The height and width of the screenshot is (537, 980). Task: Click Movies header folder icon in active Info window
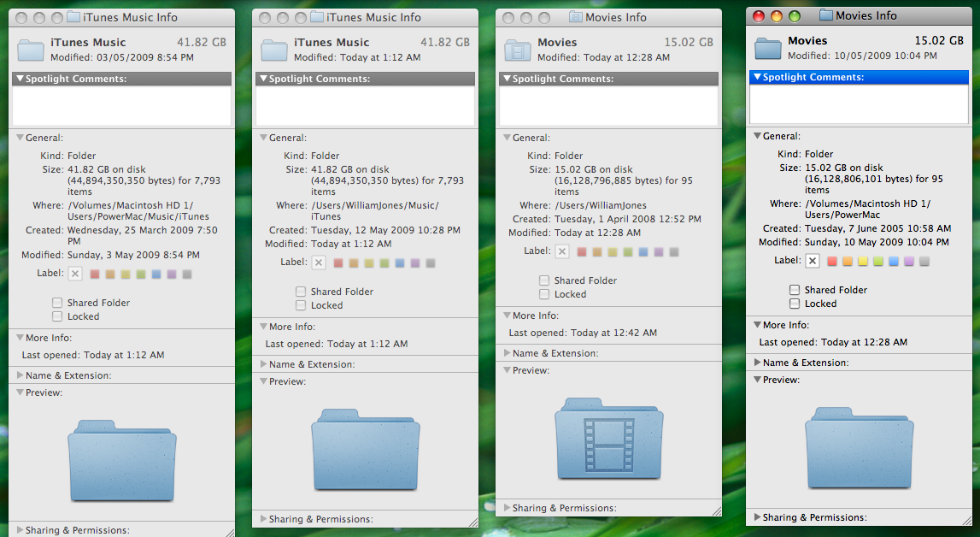pos(767,48)
